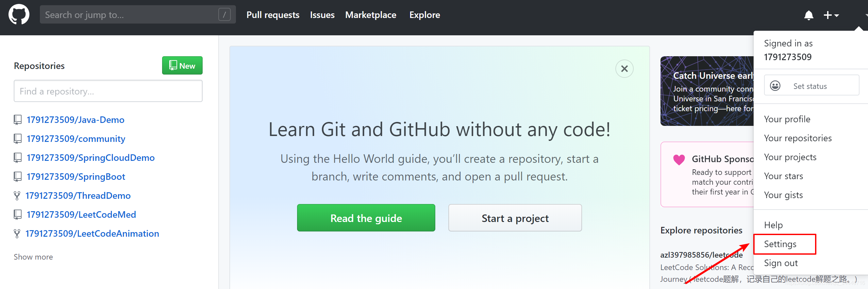Open the 1791273509/LeetCodeMed repository
Screen dimensions: 868x289
click(x=81, y=214)
